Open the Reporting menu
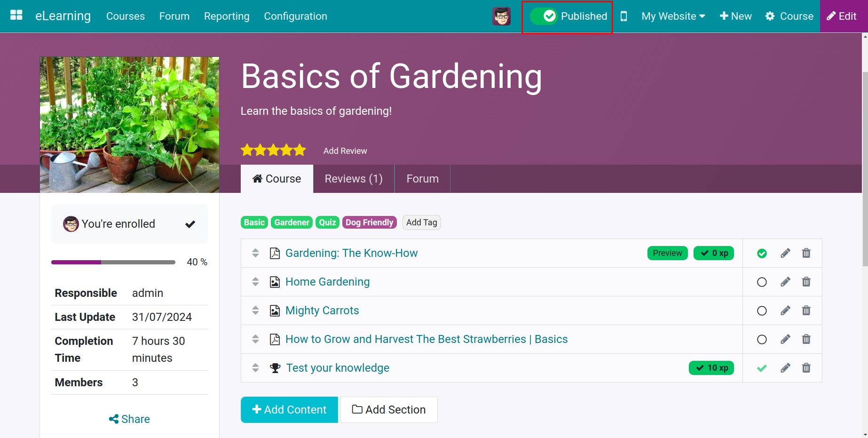This screenshot has height=438, width=868. click(x=227, y=16)
